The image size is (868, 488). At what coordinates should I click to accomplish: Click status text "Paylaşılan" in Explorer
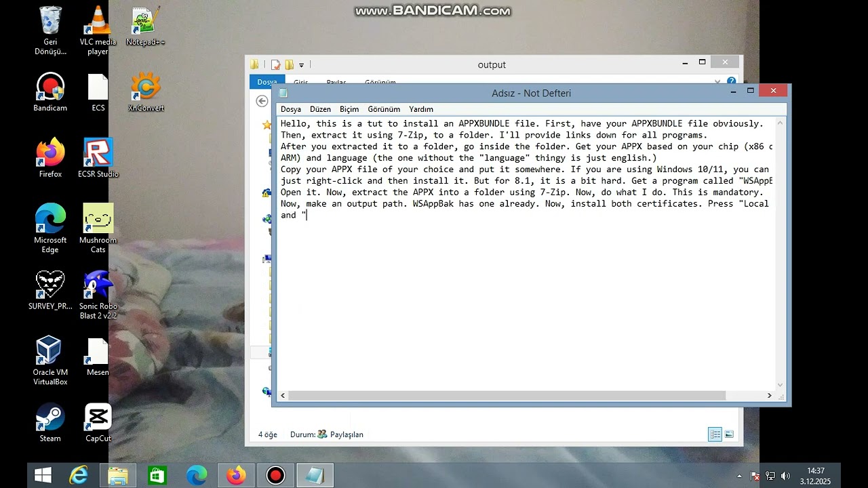(347, 434)
